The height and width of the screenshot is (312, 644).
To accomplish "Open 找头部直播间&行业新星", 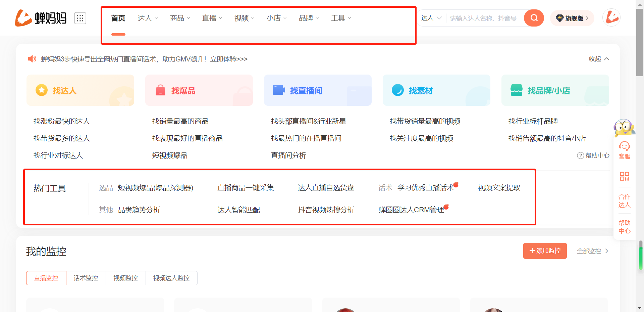I will [309, 121].
